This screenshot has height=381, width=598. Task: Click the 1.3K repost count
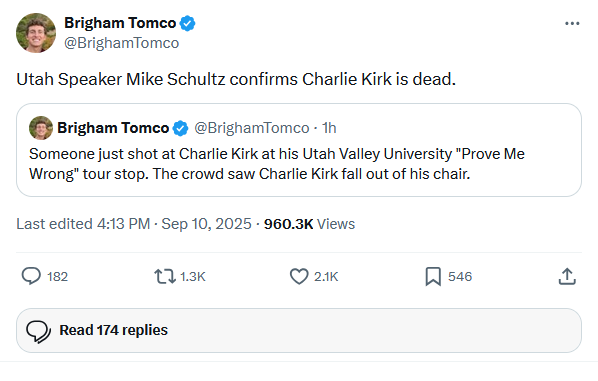pyautogui.click(x=193, y=277)
